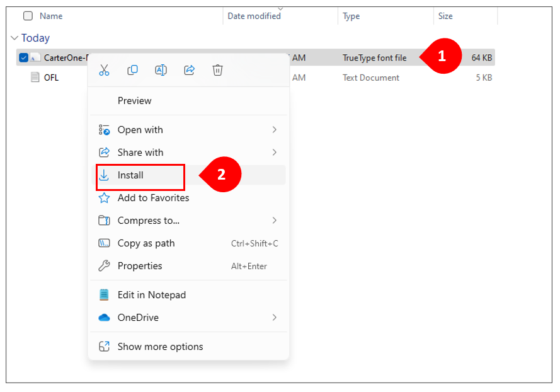Choose Edit in Notepad

(x=188, y=295)
